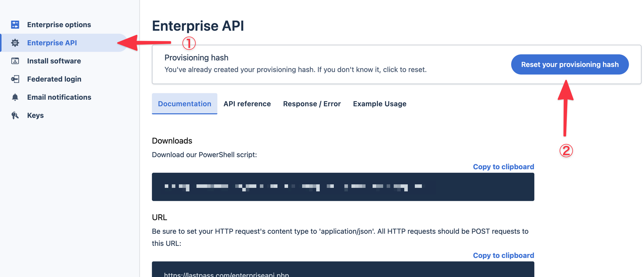Click 'Download our PowerShell script:' text
The height and width of the screenshot is (277, 644).
pyautogui.click(x=205, y=155)
